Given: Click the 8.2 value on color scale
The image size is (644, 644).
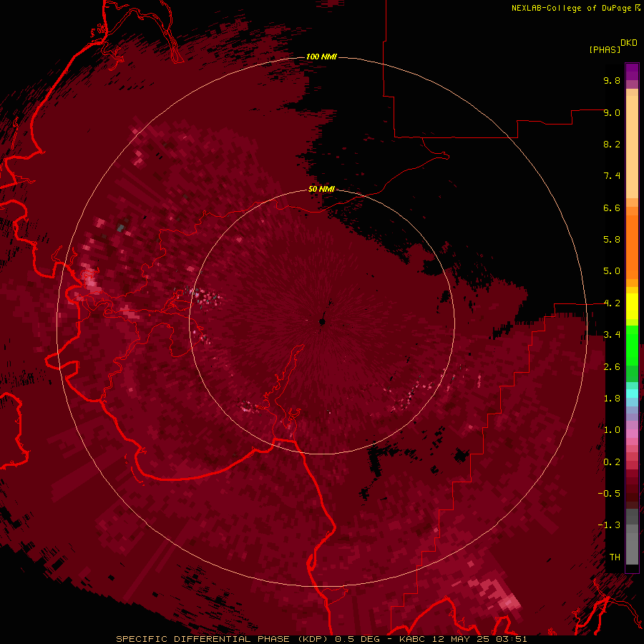Looking at the screenshot, I should [612, 144].
